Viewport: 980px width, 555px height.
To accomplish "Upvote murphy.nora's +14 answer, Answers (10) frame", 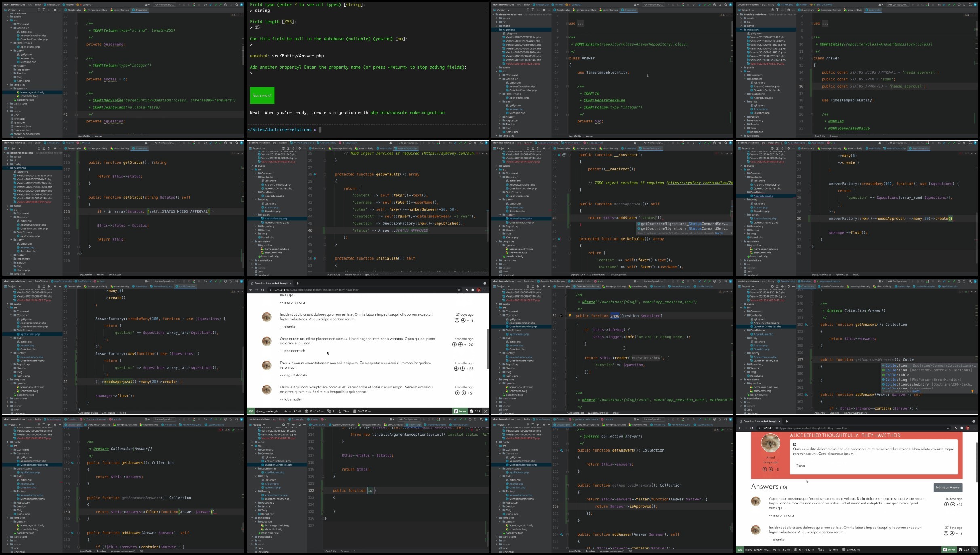I will pyautogui.click(x=947, y=504).
